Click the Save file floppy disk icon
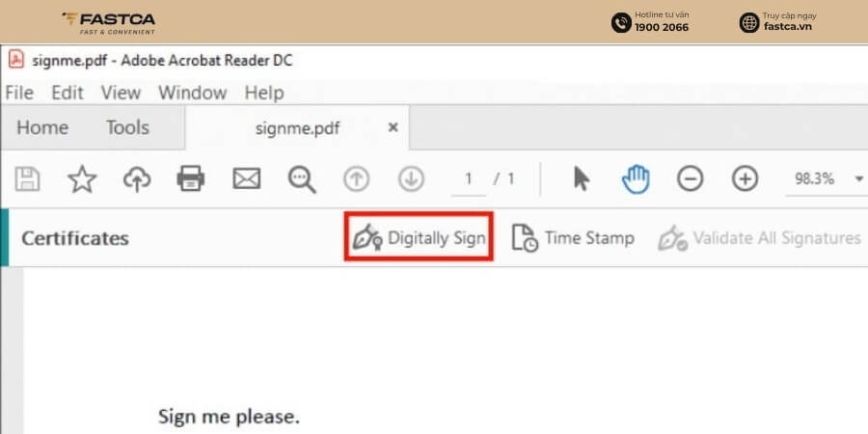 27,179
